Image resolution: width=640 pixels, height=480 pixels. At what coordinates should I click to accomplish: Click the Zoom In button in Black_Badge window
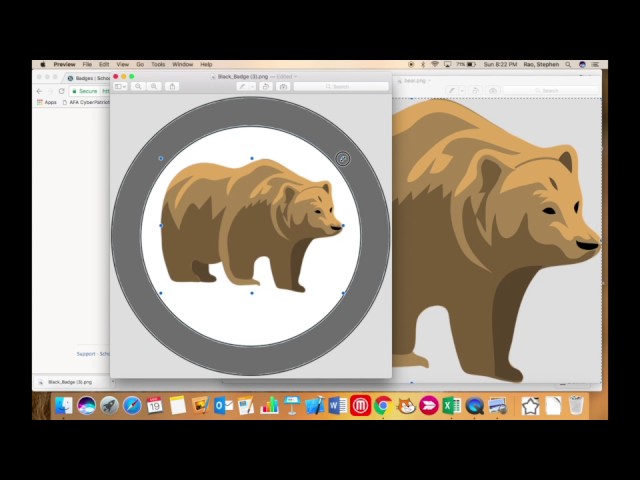[x=154, y=87]
